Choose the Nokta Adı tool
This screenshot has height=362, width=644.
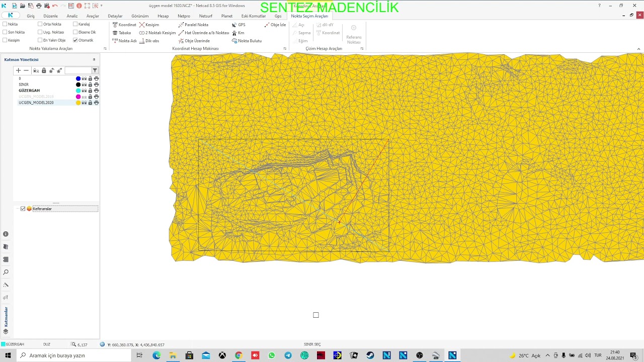coord(124,41)
